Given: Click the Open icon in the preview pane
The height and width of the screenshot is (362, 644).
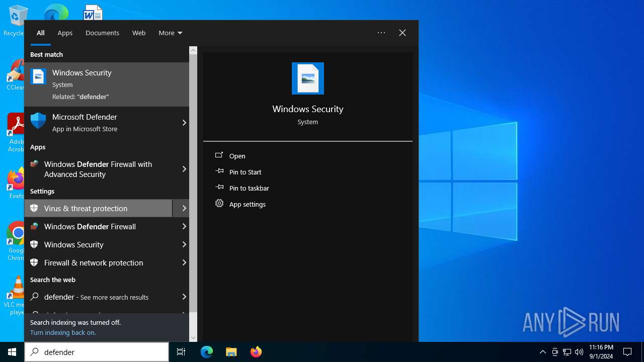Looking at the screenshot, I should [x=219, y=155].
